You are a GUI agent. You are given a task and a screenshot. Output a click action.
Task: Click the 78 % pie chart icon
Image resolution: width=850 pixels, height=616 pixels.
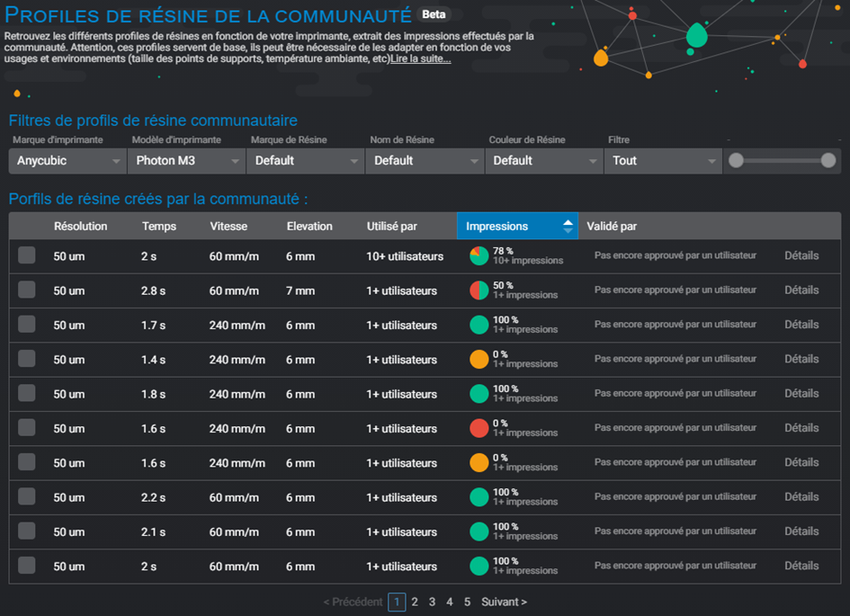coord(479,255)
